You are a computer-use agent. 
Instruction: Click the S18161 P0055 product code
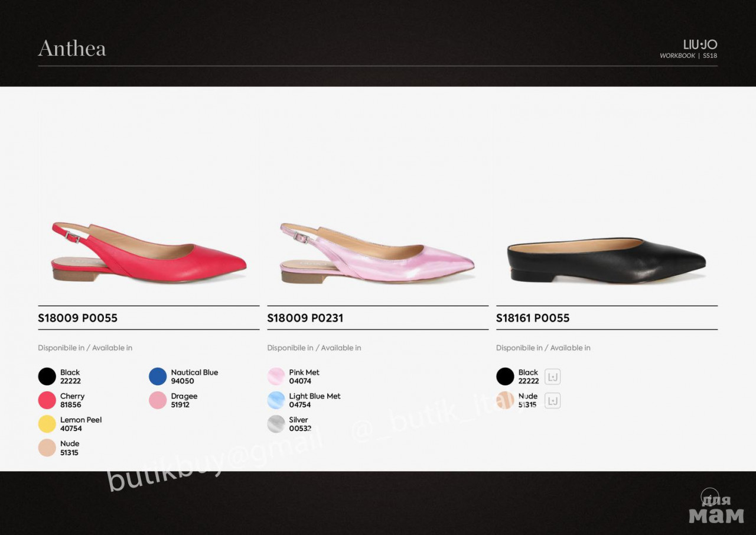coord(533,318)
